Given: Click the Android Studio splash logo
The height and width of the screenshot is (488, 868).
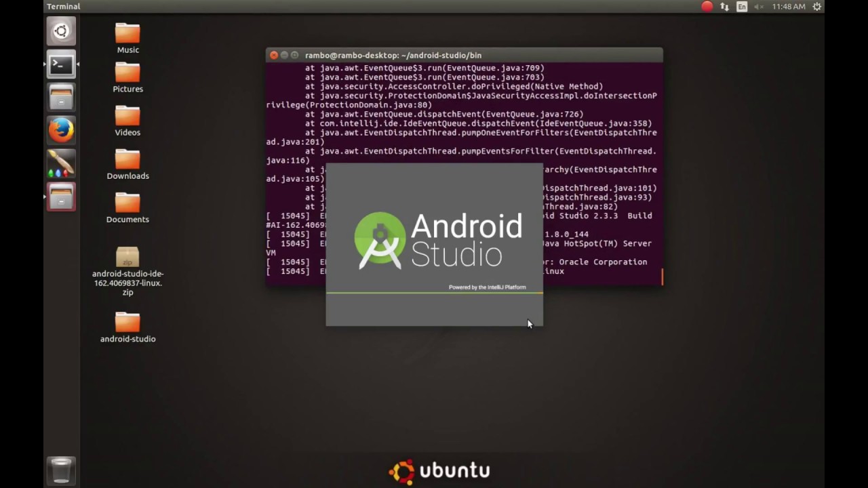Looking at the screenshot, I should (438, 240).
